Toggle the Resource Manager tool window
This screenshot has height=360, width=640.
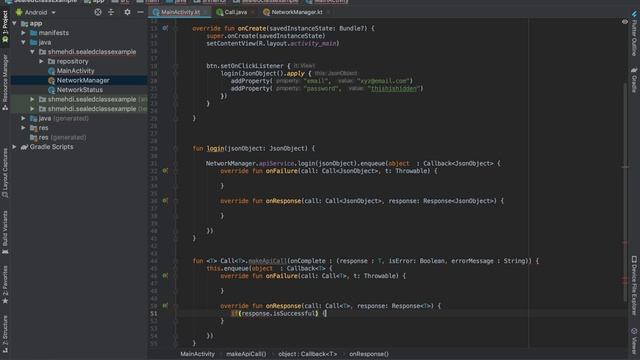click(x=5, y=82)
